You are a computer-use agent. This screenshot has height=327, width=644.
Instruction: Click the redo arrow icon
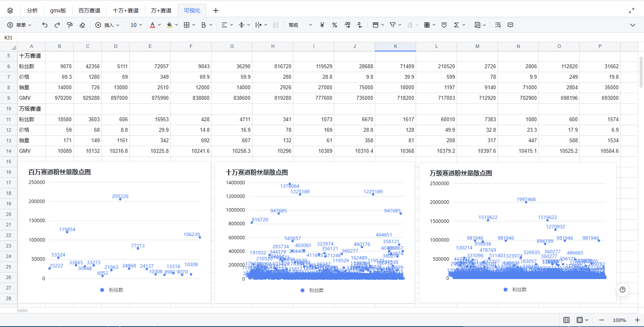[x=57, y=25]
